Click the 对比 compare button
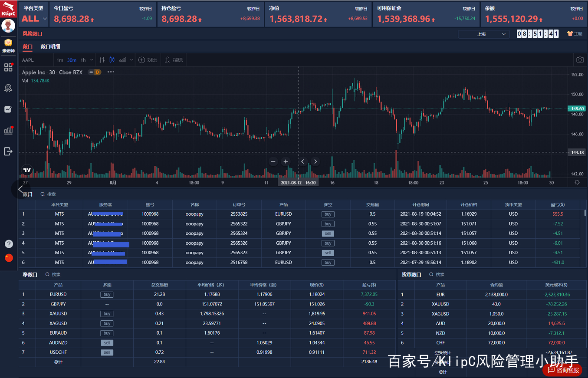Viewport: 588px width, 378px height. (x=148, y=60)
